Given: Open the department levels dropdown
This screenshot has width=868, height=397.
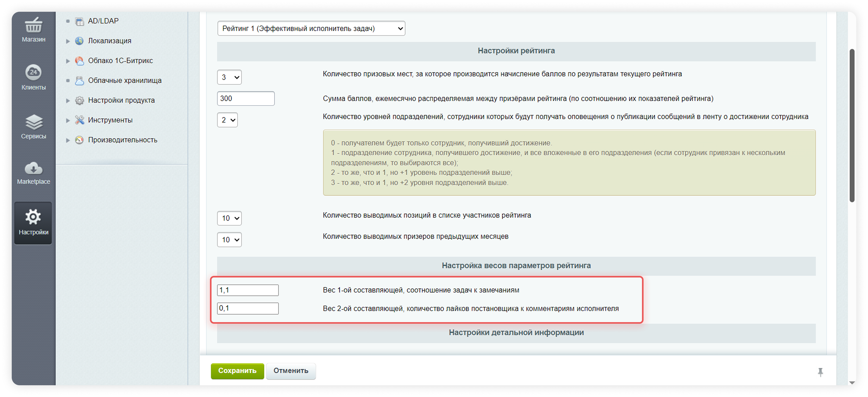Looking at the screenshot, I should coord(227,120).
